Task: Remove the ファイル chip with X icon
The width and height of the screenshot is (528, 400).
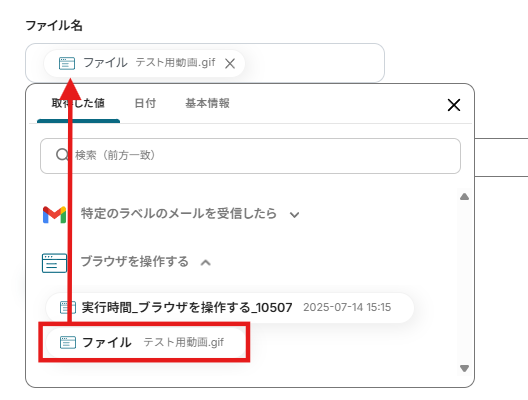Action: pos(230,63)
